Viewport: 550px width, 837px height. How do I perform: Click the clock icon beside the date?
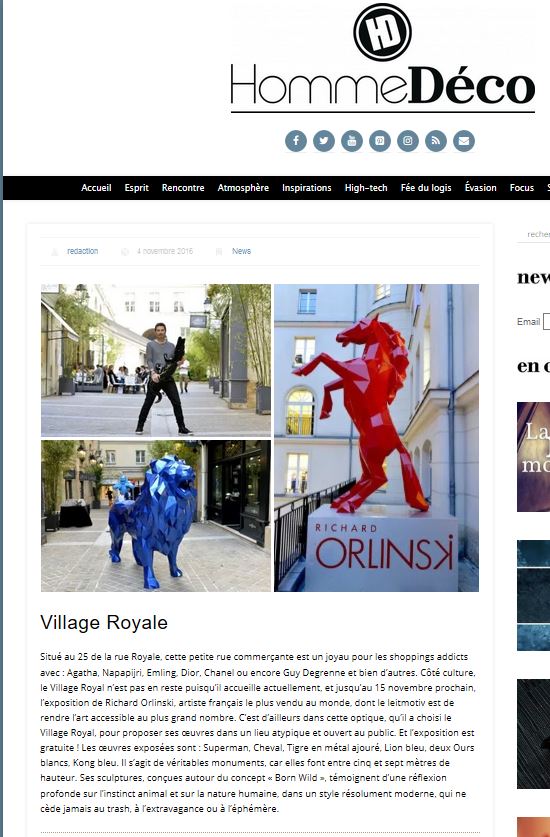pyautogui.click(x=124, y=251)
